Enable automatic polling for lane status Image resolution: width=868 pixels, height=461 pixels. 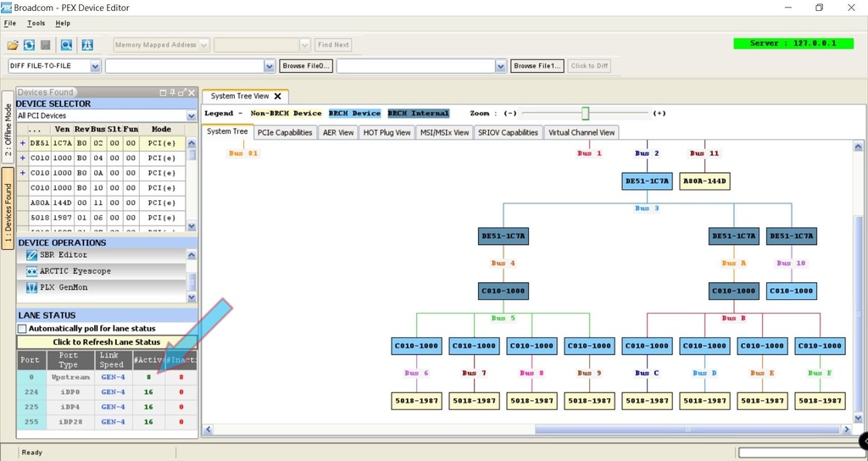tap(22, 329)
